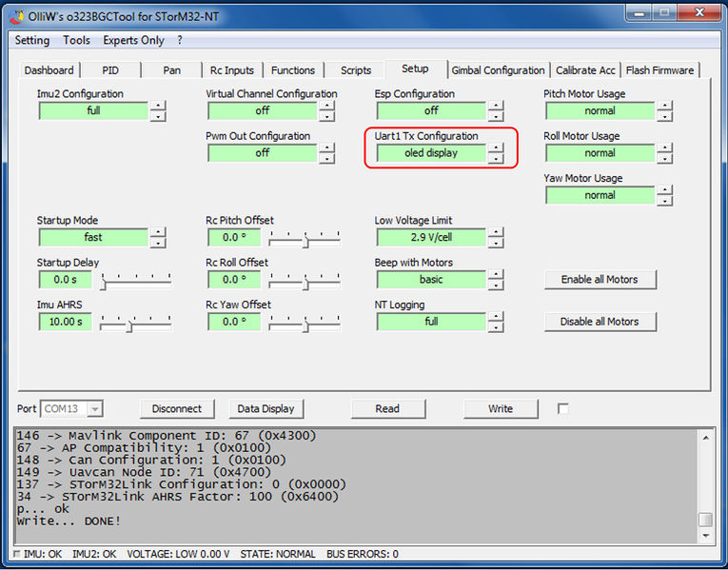Click up arrow for NT Logging
This screenshot has height=570, width=728.
495,316
